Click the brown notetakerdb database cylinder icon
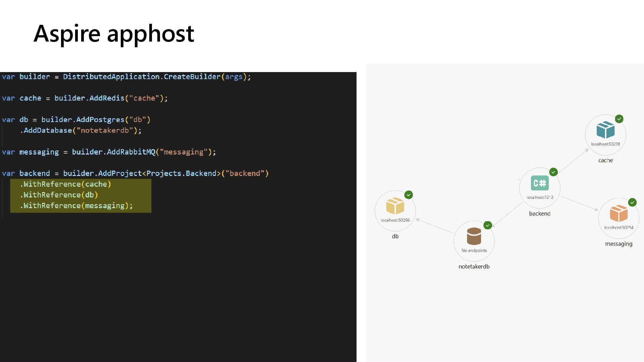Screen dimensions: 644x362 [x=474, y=236]
